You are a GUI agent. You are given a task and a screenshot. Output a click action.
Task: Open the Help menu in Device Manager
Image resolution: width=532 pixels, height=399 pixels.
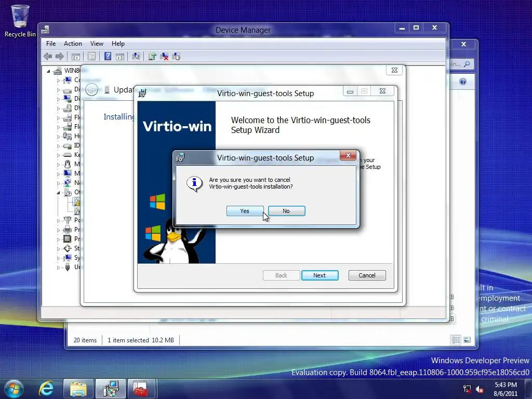point(118,44)
